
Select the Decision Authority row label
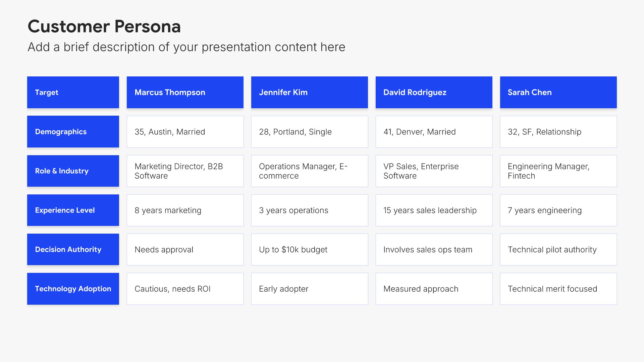(x=73, y=249)
